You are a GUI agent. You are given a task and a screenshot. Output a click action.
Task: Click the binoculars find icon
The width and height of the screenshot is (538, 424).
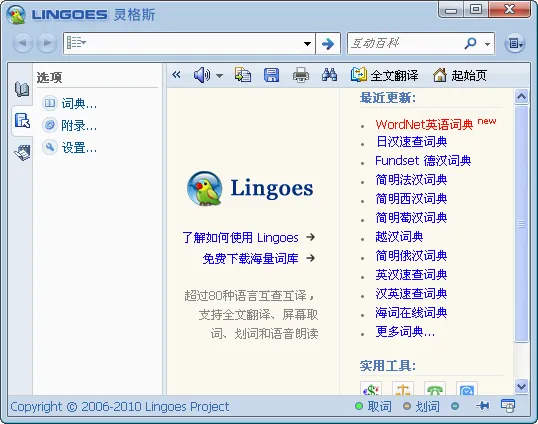coord(329,75)
